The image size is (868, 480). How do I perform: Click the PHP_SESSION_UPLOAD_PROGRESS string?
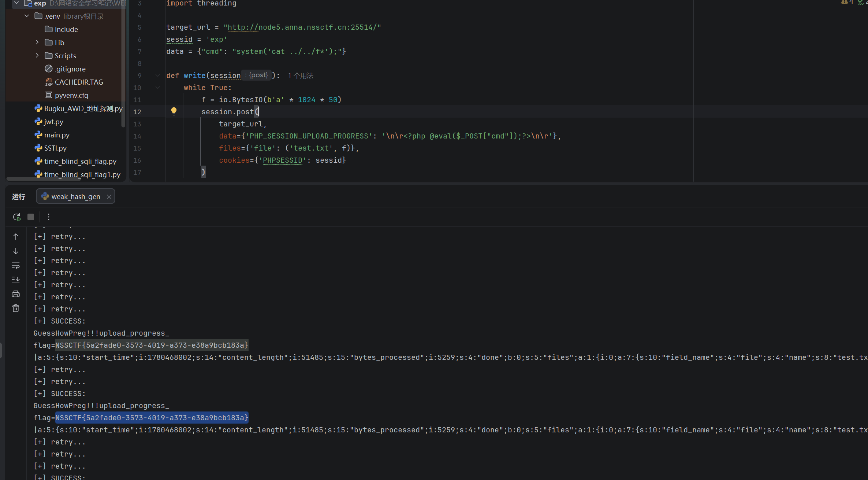click(x=309, y=136)
